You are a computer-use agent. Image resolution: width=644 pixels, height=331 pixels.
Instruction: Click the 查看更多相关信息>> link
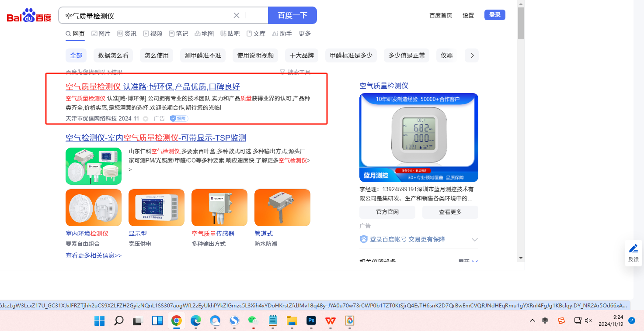(x=94, y=255)
